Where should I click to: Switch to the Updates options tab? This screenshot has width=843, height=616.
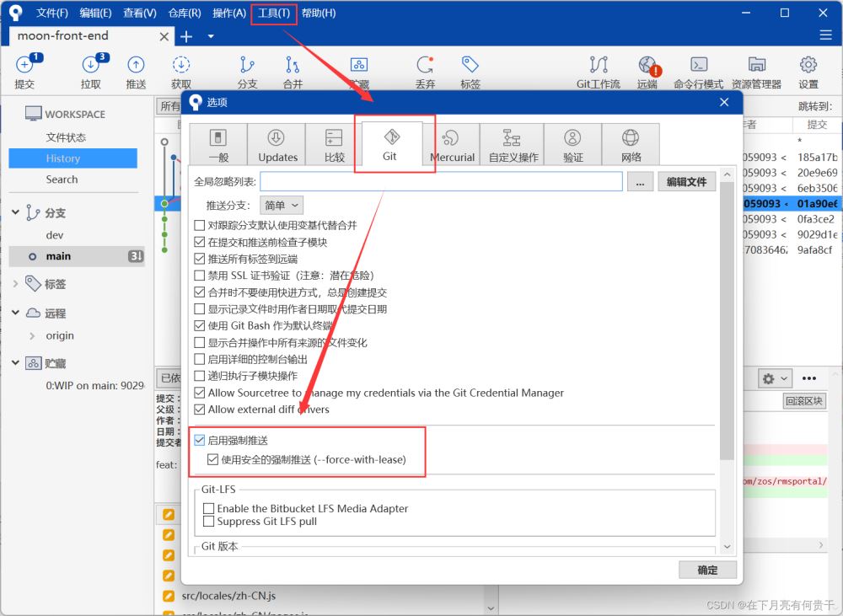tap(277, 144)
